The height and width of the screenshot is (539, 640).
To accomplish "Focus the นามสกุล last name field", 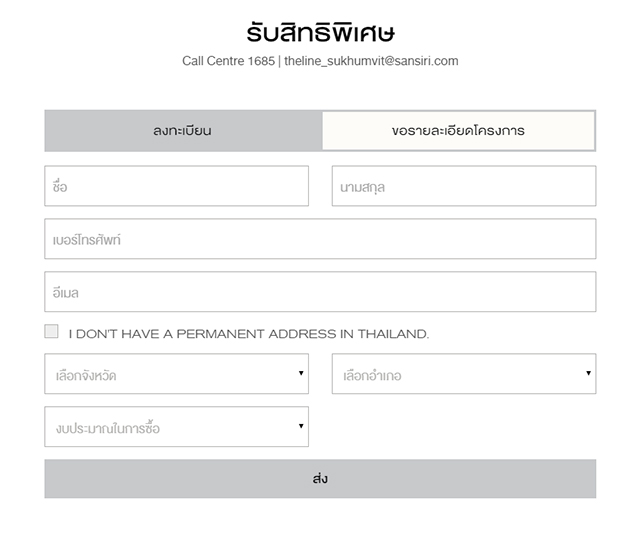I will [x=463, y=186].
